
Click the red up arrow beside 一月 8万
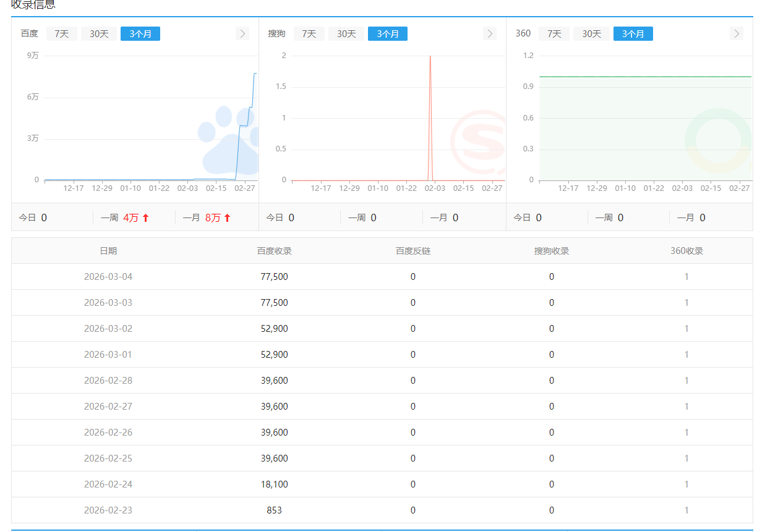point(227,217)
